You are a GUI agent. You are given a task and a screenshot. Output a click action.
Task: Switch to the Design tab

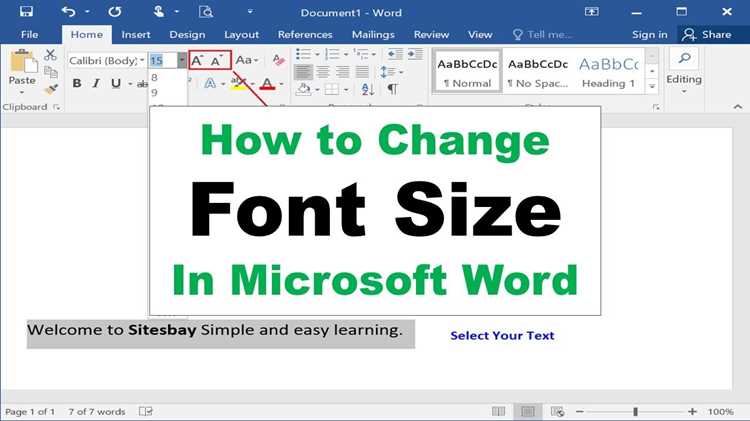tap(187, 34)
